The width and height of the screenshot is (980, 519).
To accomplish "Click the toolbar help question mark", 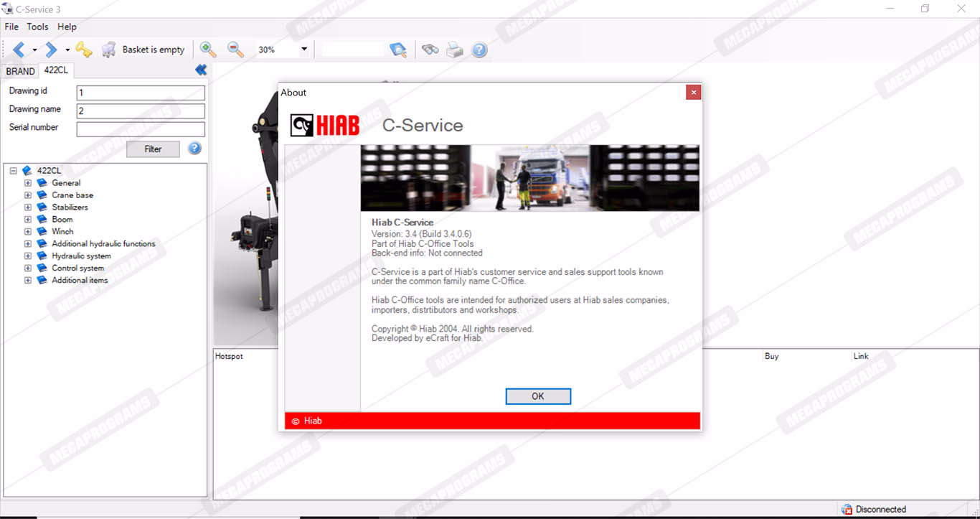I will 479,50.
